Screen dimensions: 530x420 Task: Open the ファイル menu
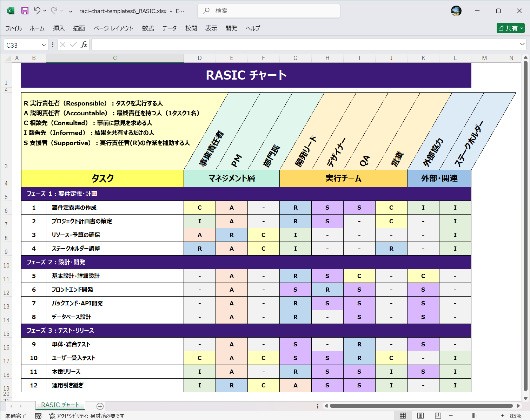tap(14, 28)
